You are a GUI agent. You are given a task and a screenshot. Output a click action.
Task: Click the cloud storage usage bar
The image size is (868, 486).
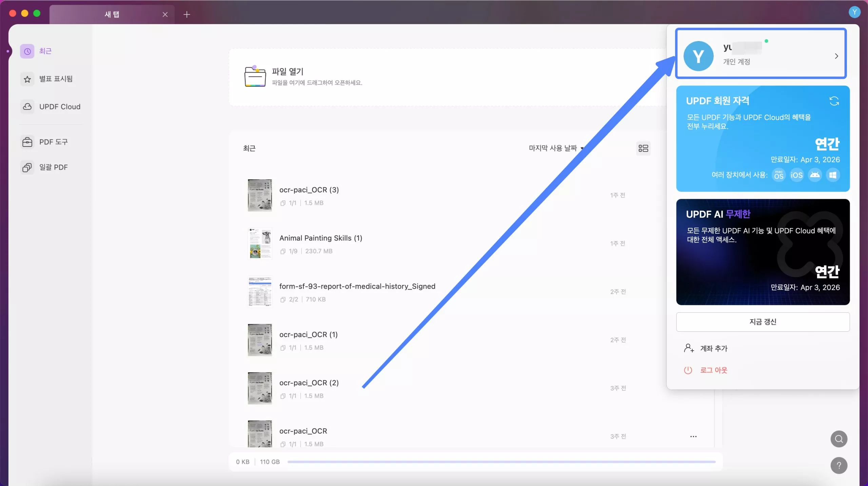point(501,462)
